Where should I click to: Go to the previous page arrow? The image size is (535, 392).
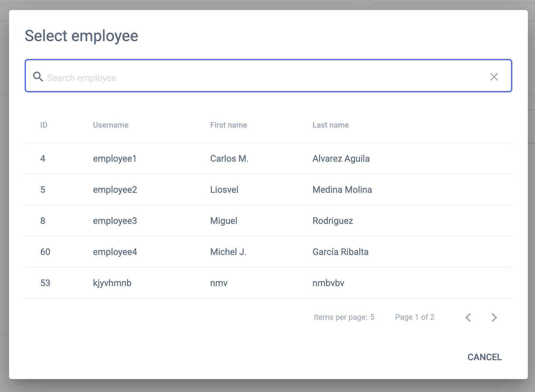click(468, 317)
